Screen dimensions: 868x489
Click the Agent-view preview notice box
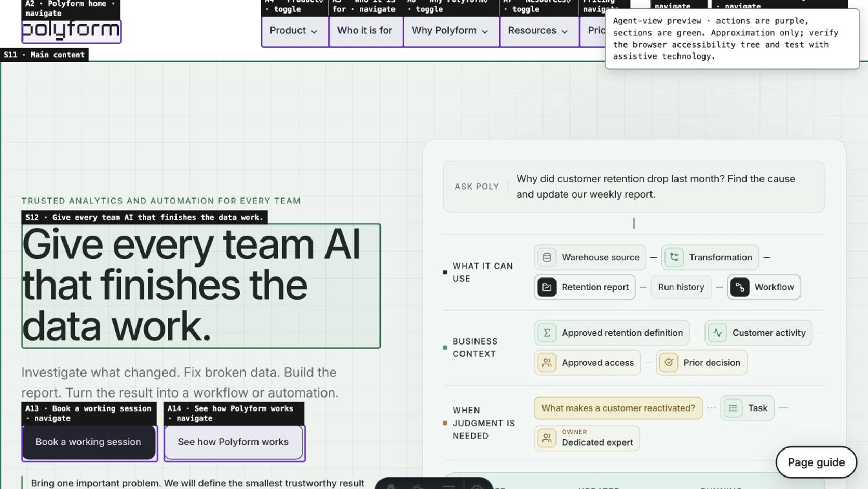tap(732, 39)
